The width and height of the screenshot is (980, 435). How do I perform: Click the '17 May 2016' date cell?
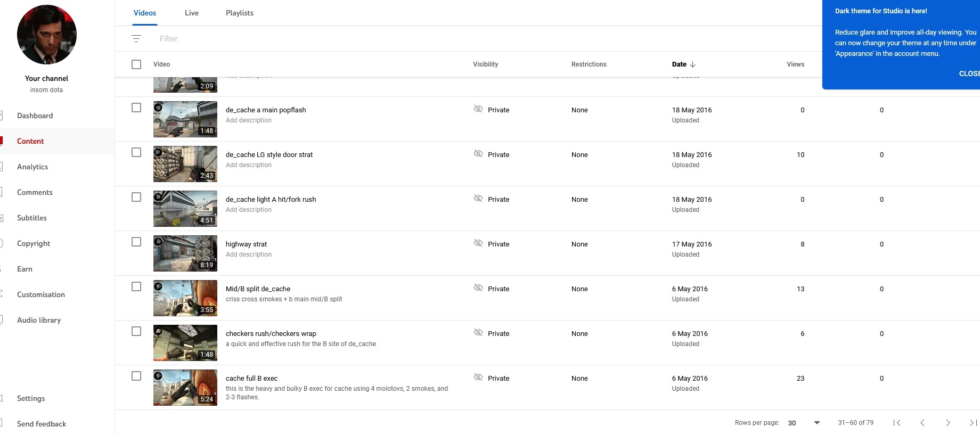pyautogui.click(x=691, y=244)
